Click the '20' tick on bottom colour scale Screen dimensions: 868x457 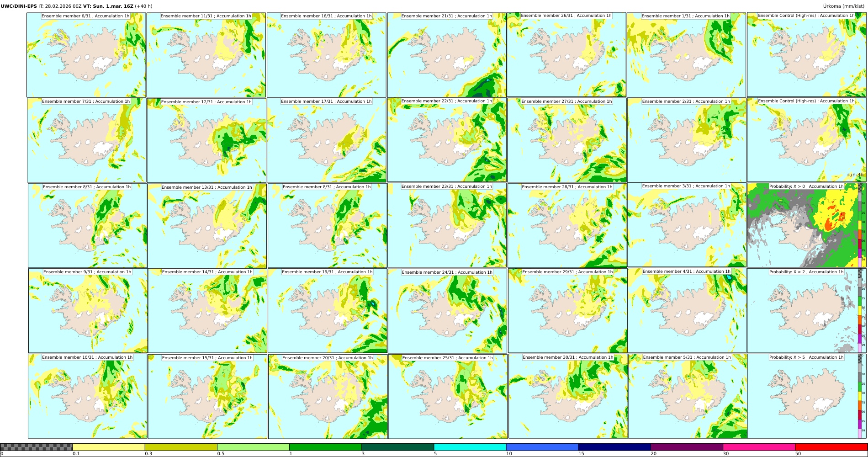(x=653, y=454)
